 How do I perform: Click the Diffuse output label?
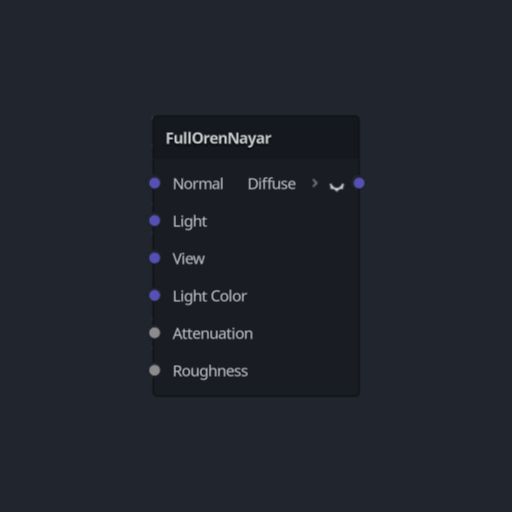point(272,184)
